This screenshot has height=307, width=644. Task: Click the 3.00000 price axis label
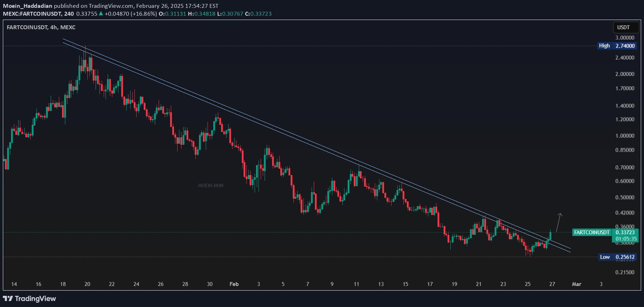(625, 37)
